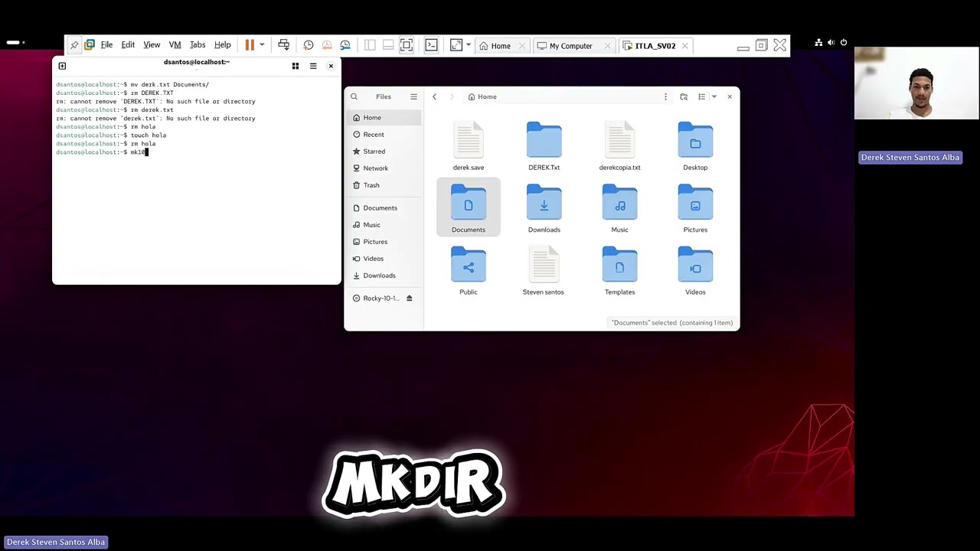
Task: Open the VMware View menu
Action: tap(152, 46)
